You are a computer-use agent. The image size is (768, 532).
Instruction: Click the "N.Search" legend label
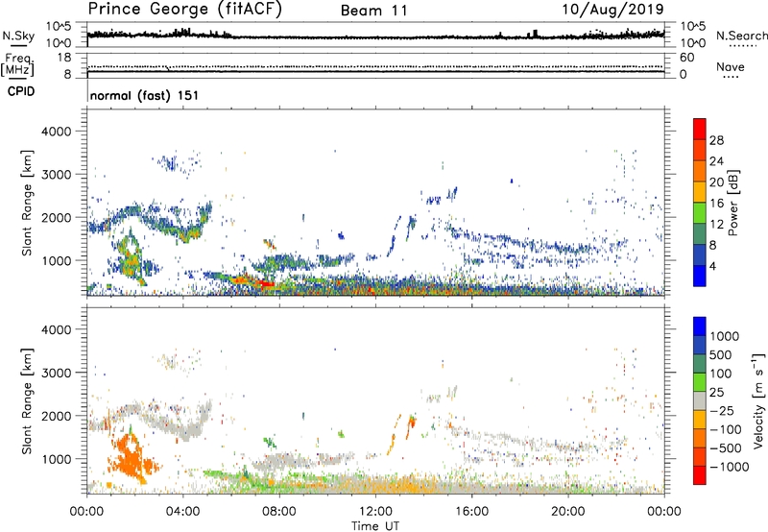click(742, 36)
